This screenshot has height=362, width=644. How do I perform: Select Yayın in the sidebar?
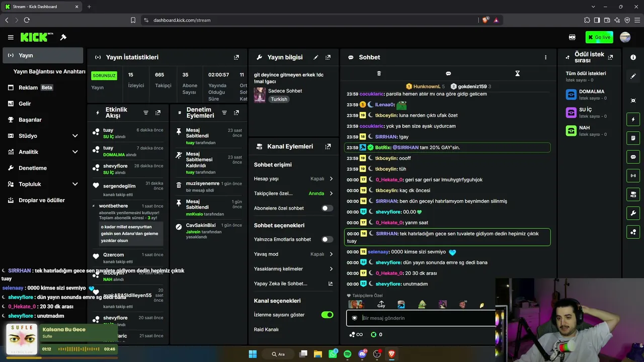(x=43, y=55)
